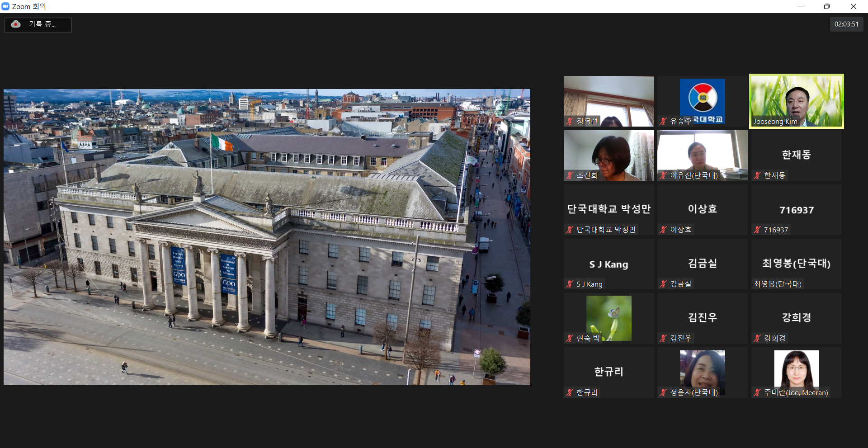Click muted mic icon beside 조진희
Viewport: 868px width, 448px height.
[570, 175]
